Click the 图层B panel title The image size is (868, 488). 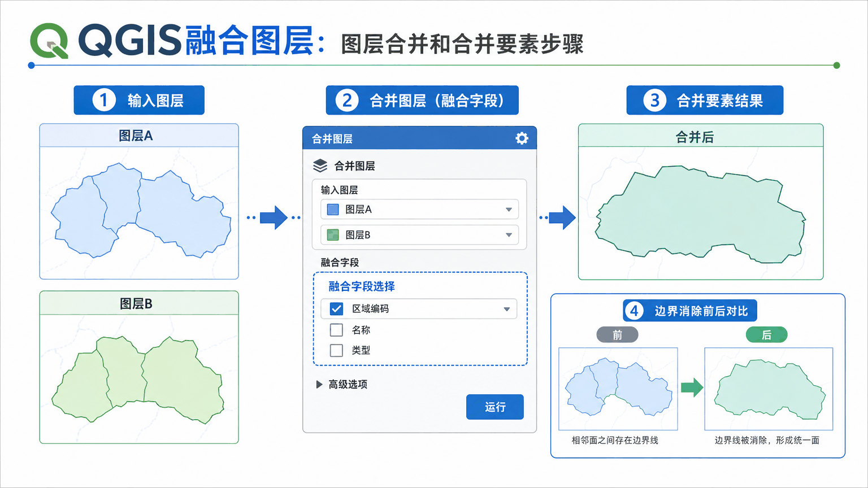pos(136,303)
